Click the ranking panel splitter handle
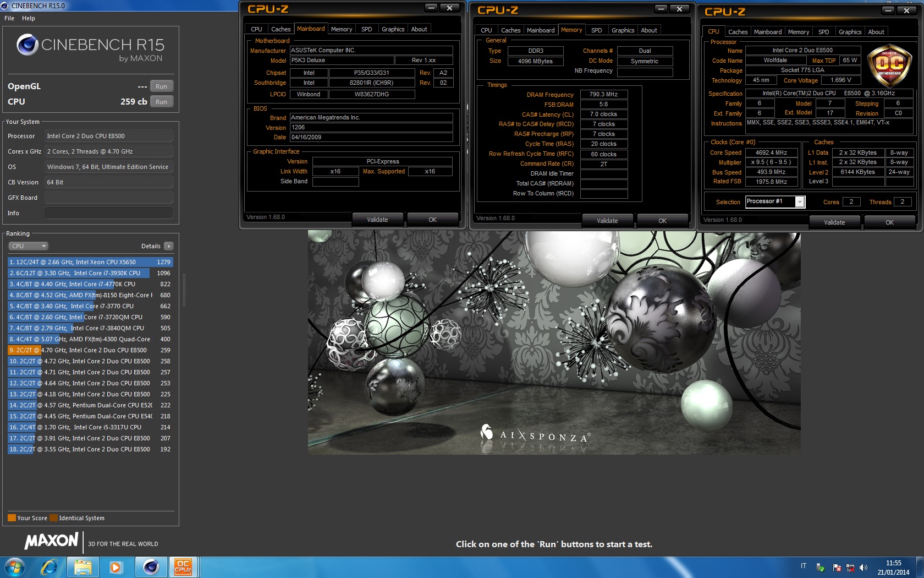Viewport: 924px width, 578px height. click(184, 290)
